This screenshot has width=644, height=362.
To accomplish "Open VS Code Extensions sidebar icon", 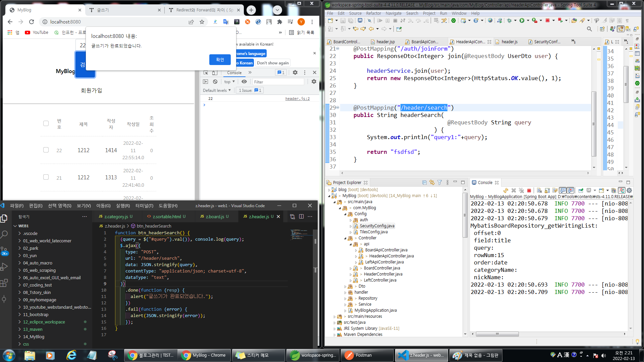I will tap(4, 283).
